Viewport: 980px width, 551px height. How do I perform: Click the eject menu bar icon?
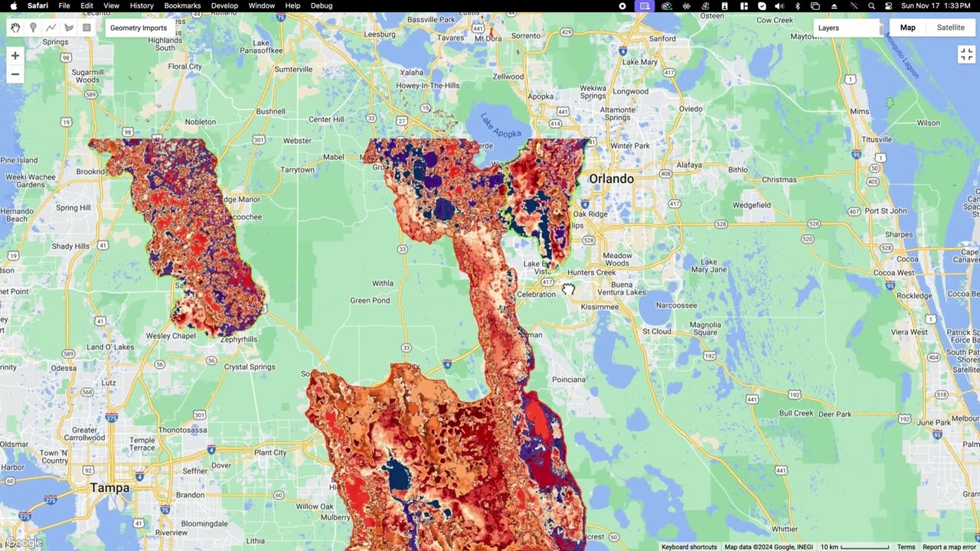(x=834, y=5)
